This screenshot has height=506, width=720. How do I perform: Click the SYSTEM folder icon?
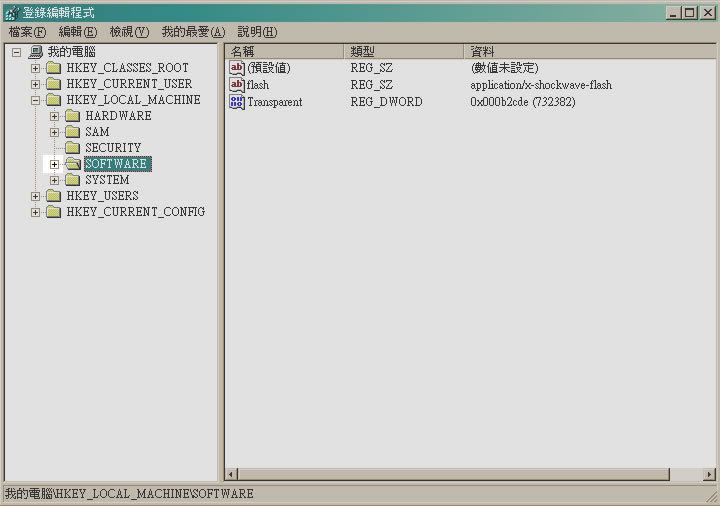pos(73,180)
